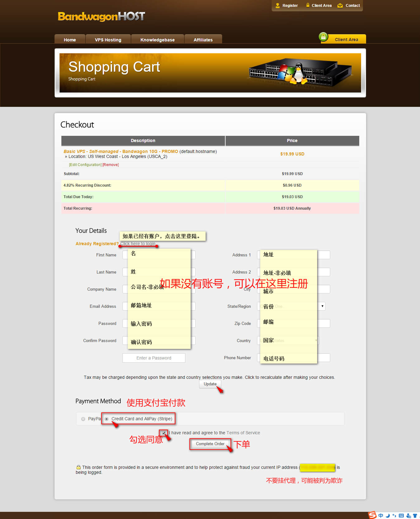Click the 'Already Registered?' text

97,244
